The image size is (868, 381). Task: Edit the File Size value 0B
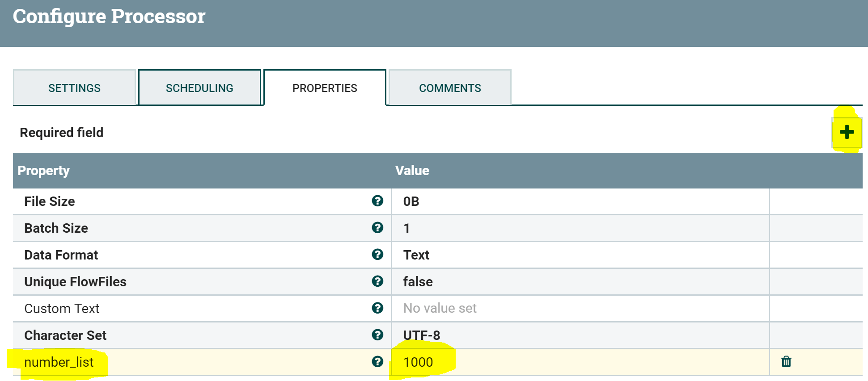pyautogui.click(x=580, y=201)
